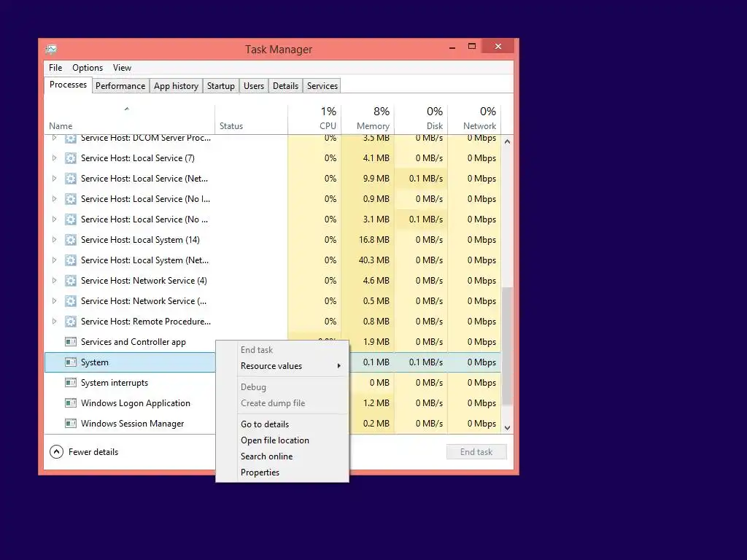
Task: Click the Windows Session Manager icon
Action: [x=71, y=424]
